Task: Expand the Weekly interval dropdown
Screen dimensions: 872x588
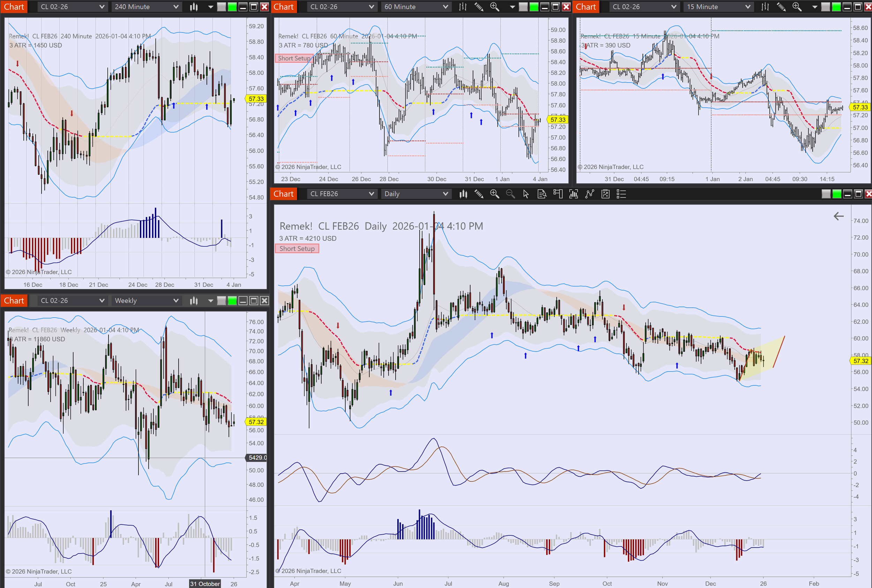Action: pos(146,301)
